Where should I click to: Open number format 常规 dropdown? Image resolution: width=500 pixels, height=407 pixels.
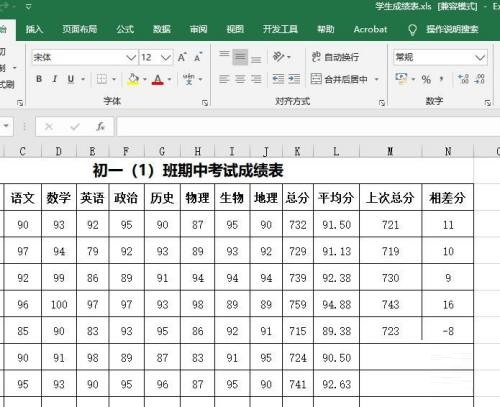pos(480,57)
